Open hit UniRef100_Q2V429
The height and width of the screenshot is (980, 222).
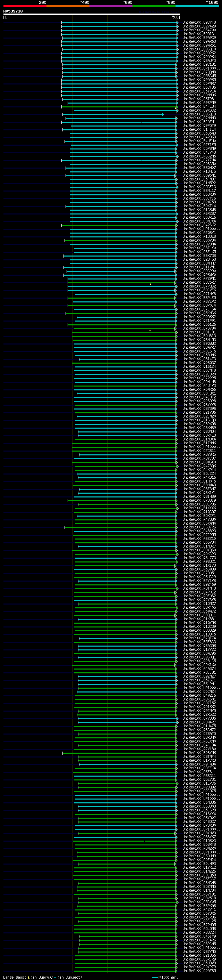(199, 26)
